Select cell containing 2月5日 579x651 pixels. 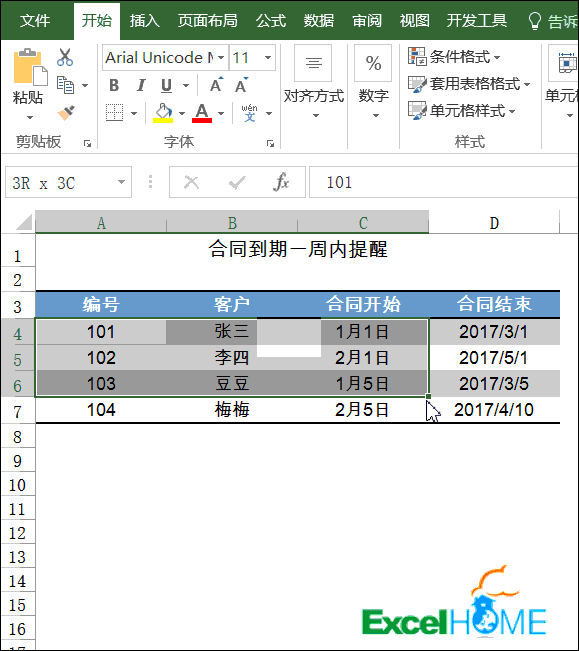click(363, 410)
